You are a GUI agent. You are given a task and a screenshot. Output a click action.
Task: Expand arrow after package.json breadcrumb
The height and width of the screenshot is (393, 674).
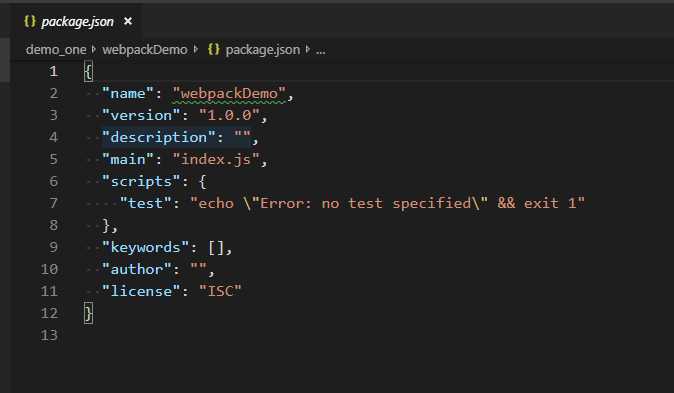tap(308, 50)
